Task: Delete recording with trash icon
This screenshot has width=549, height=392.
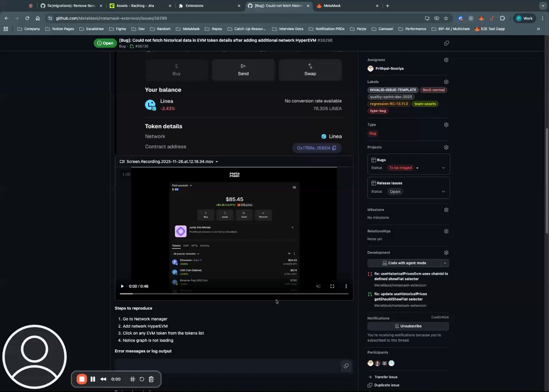Action: (151, 379)
